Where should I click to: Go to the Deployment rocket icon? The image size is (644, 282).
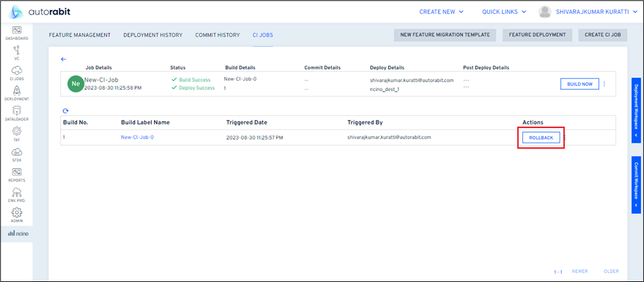17,92
